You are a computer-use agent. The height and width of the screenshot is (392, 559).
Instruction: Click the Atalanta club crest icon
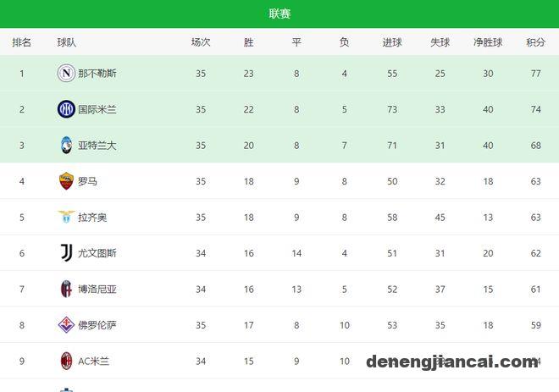pyautogui.click(x=66, y=145)
